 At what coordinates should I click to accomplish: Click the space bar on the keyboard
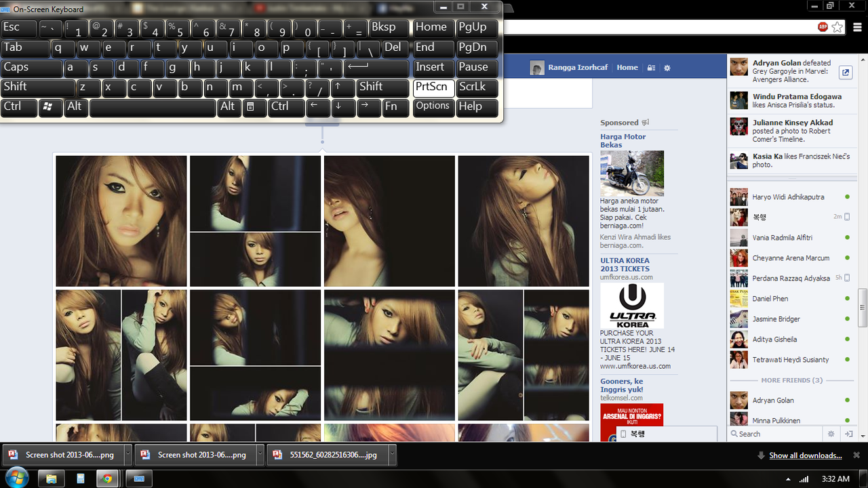tap(153, 107)
